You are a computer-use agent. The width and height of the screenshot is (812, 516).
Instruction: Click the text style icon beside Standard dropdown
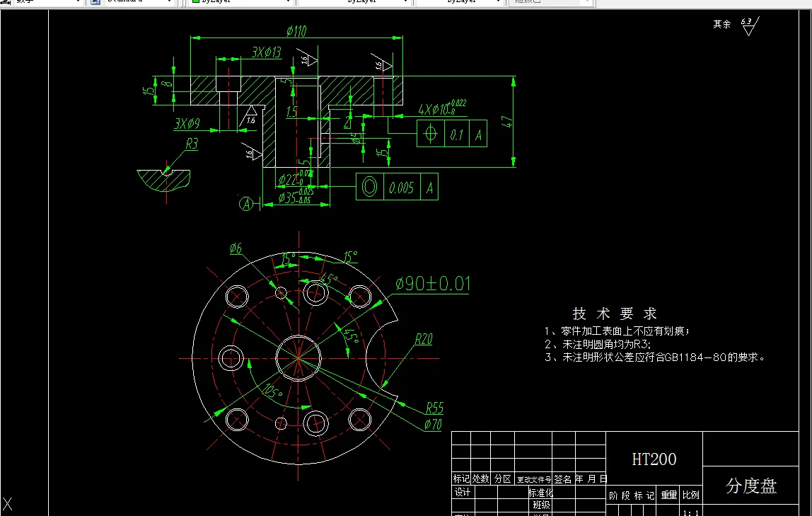click(x=94, y=2)
